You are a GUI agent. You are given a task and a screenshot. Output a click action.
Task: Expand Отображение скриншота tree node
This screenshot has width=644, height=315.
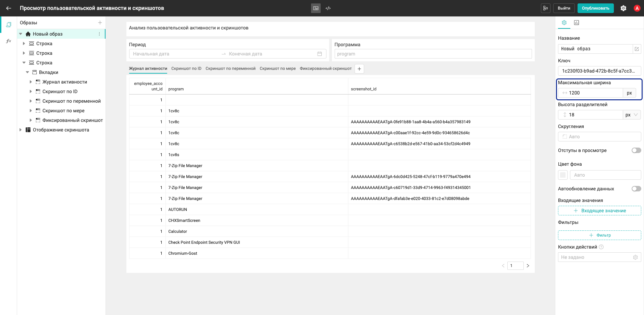[21, 130]
